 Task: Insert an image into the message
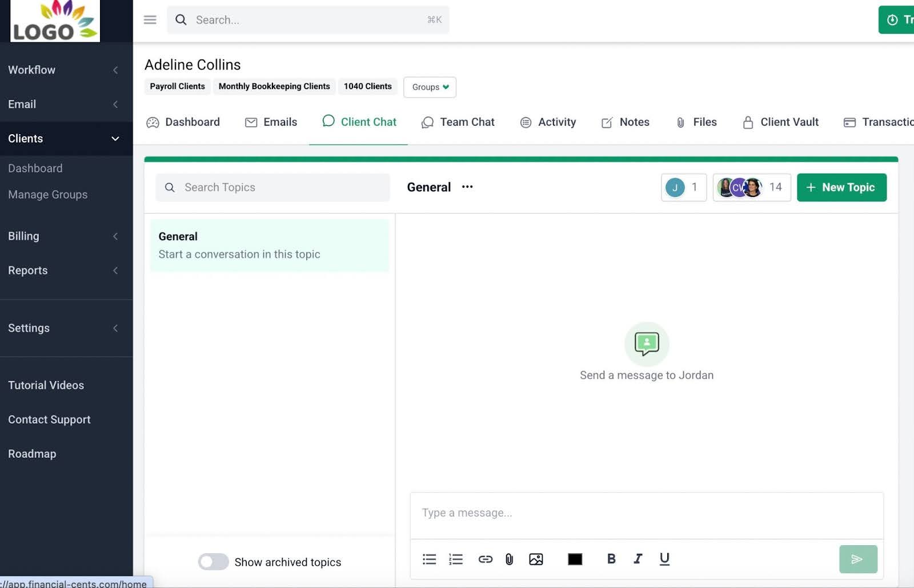pyautogui.click(x=536, y=559)
